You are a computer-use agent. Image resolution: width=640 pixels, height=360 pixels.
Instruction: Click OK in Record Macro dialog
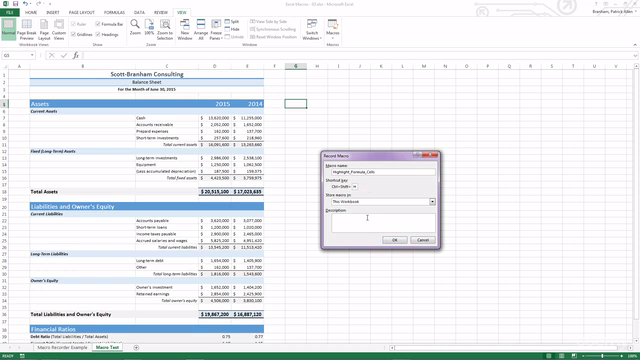pos(395,240)
